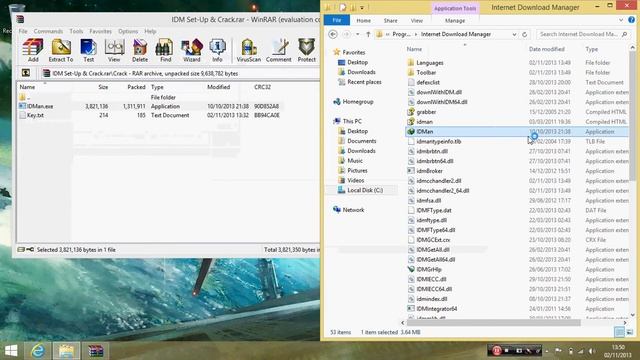Open the Commands menu in WinRAR

point(48,31)
